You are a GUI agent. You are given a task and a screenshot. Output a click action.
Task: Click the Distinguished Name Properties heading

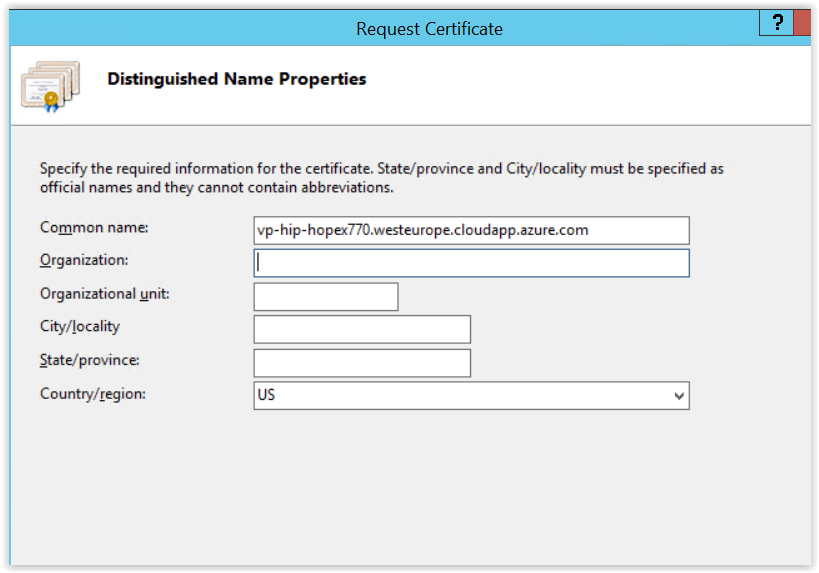tap(237, 79)
